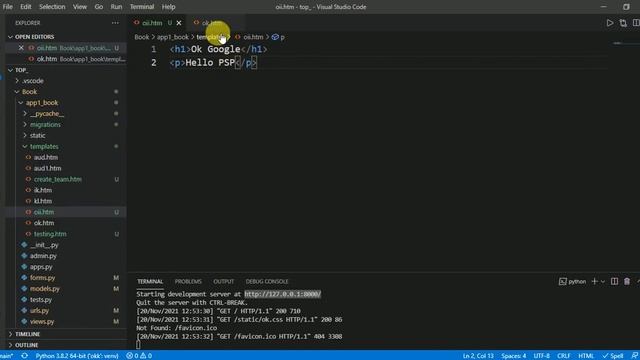The image size is (640, 360).
Task: Open the Help menu
Action: pos(168,7)
